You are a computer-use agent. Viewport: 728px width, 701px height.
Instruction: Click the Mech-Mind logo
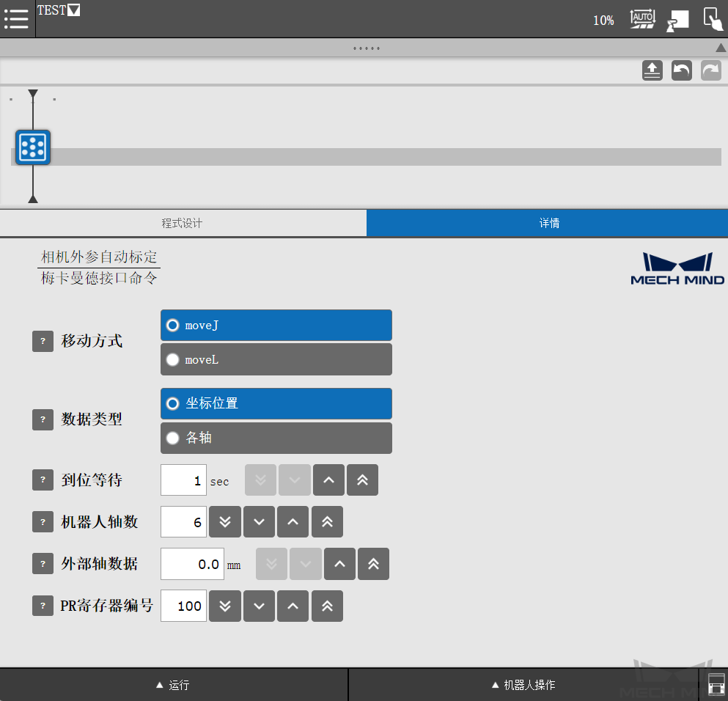676,268
